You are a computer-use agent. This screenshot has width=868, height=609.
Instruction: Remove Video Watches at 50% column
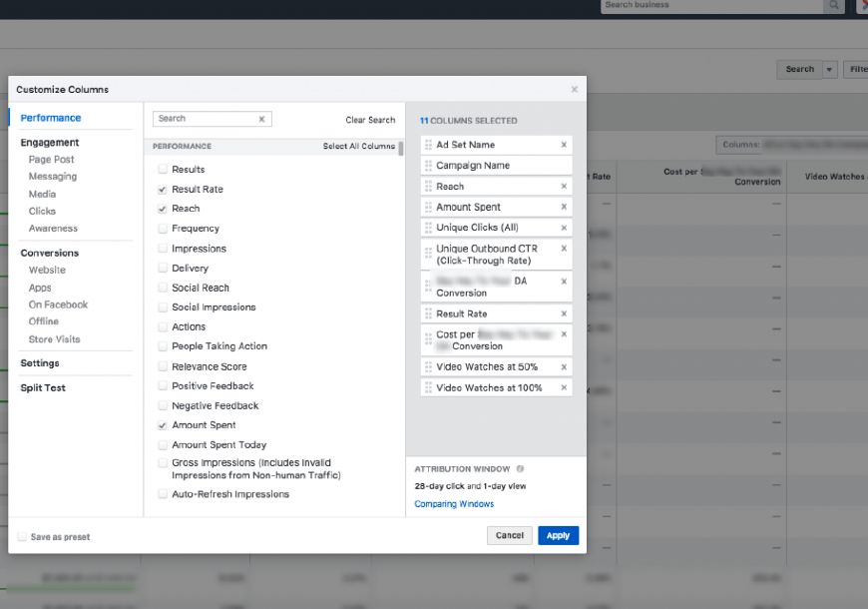click(x=564, y=367)
